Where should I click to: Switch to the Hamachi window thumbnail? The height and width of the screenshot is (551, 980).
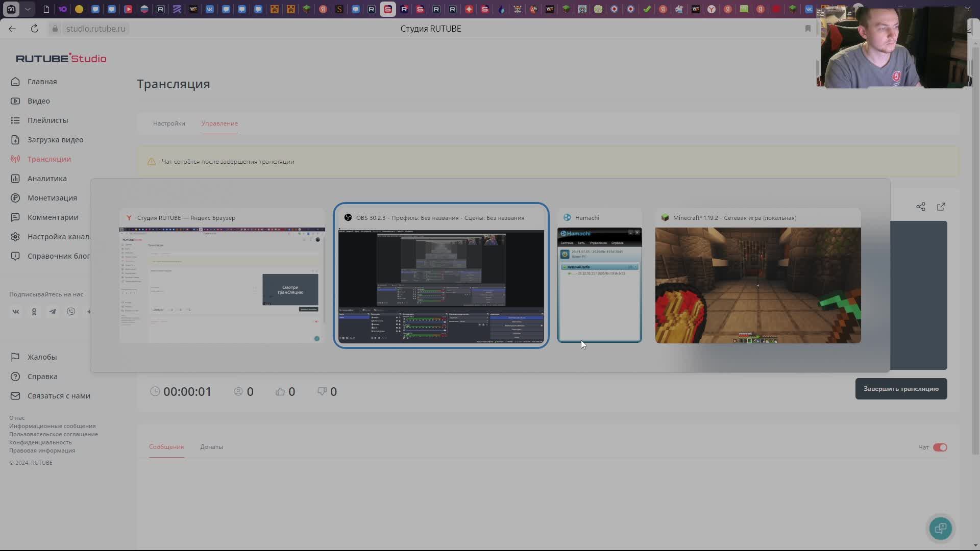coord(600,275)
